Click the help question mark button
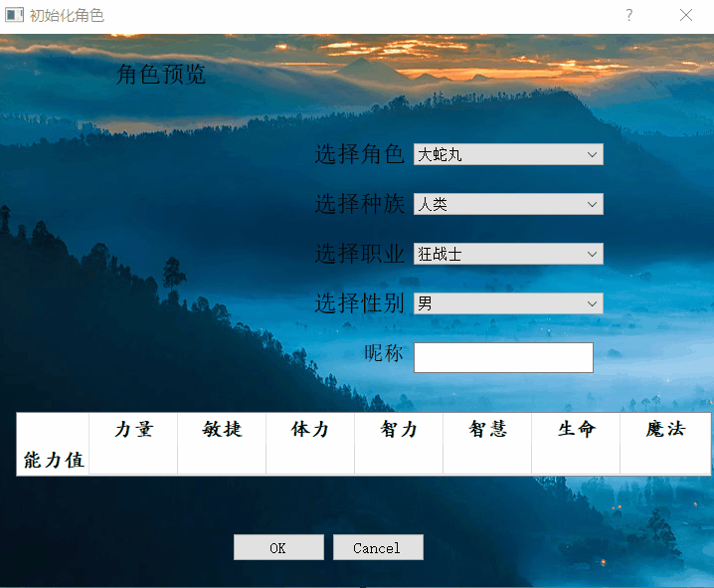The image size is (714, 588). pos(628,15)
